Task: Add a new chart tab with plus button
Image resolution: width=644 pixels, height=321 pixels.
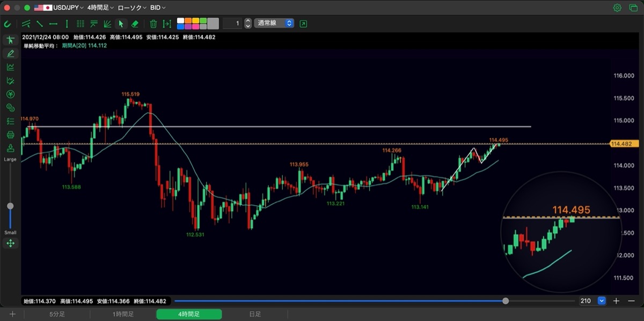Action: click(x=12, y=315)
